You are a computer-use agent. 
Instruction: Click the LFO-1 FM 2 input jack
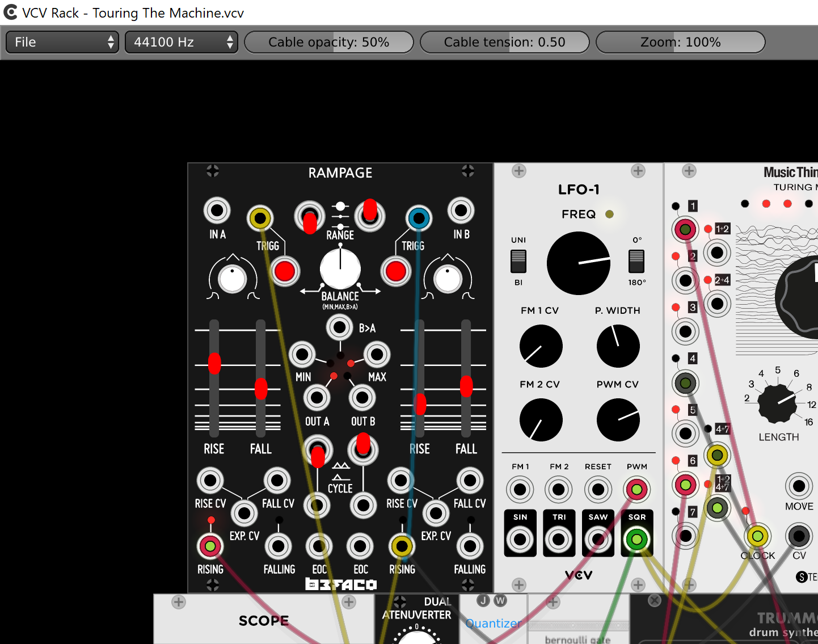tap(559, 489)
